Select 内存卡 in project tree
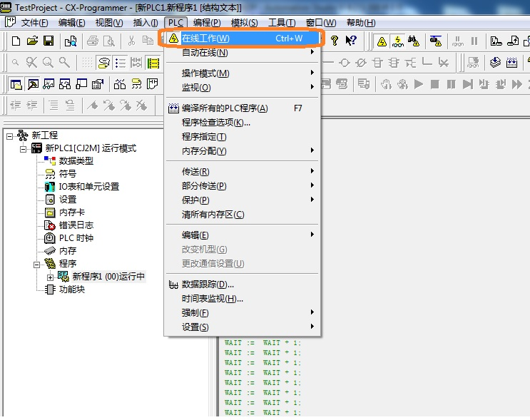Screen dimensions: 530x420 [x=71, y=212]
